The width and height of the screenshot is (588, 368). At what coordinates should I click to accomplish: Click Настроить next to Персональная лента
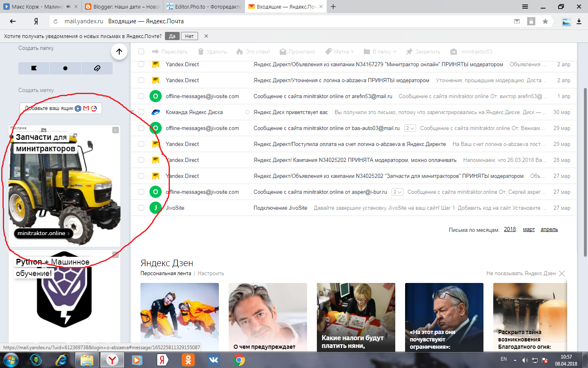[x=211, y=274]
